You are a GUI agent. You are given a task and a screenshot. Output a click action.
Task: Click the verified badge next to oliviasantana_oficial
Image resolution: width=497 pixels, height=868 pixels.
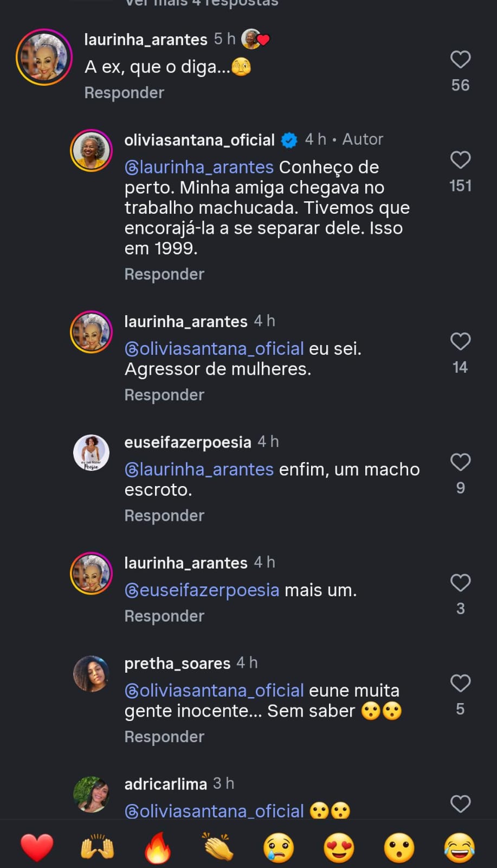[x=290, y=140]
